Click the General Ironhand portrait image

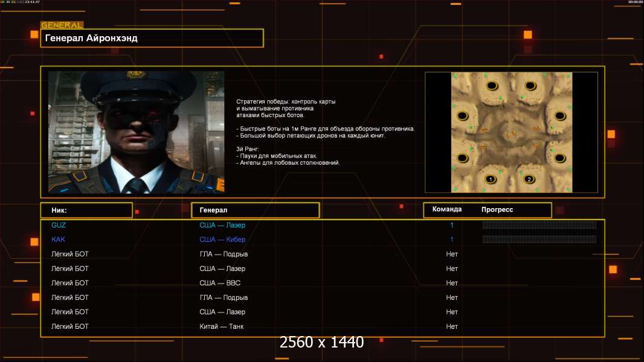click(x=136, y=132)
